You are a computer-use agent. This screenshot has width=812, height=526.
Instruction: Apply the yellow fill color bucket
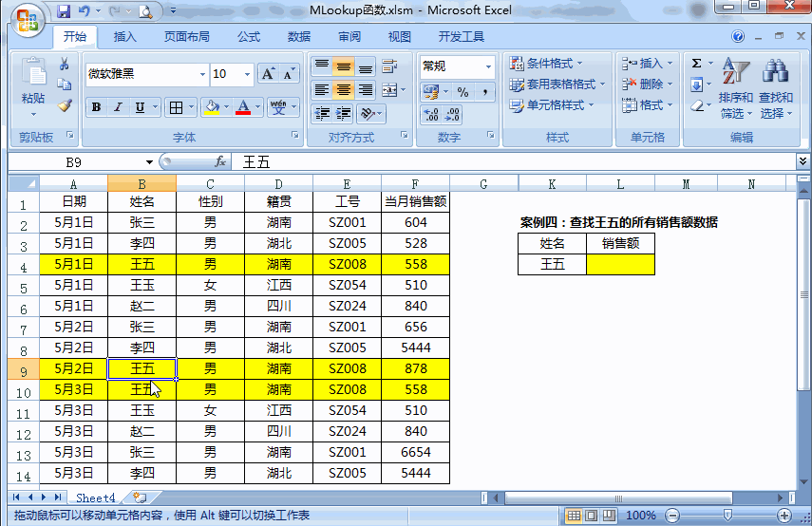pyautogui.click(x=212, y=107)
